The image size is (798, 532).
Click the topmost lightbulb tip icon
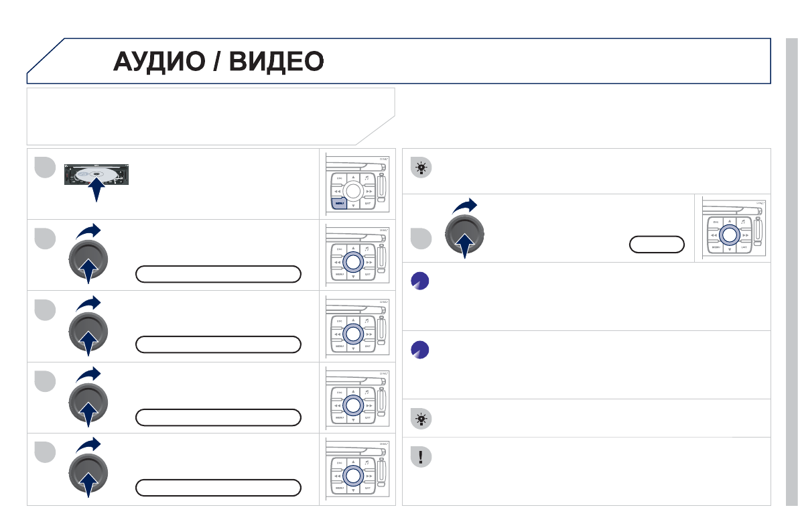tap(421, 169)
